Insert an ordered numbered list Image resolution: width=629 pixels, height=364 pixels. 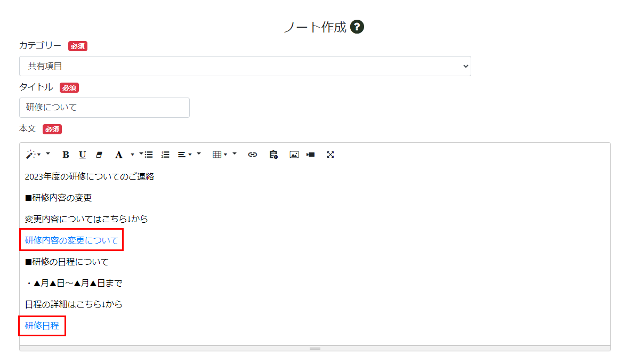coord(165,155)
